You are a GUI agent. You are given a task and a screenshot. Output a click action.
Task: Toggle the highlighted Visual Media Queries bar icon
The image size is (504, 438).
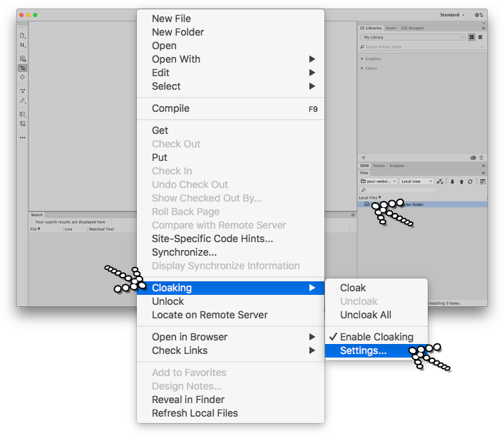click(23, 68)
